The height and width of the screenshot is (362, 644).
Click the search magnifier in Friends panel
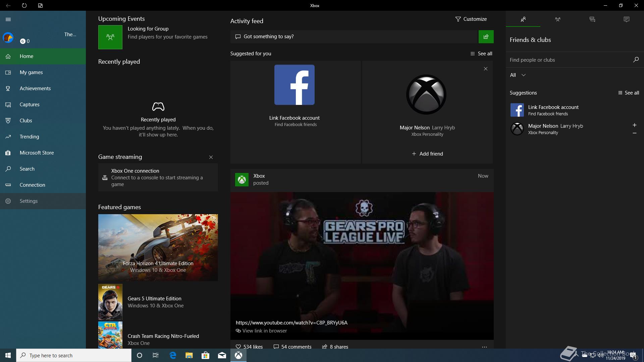[x=636, y=60]
